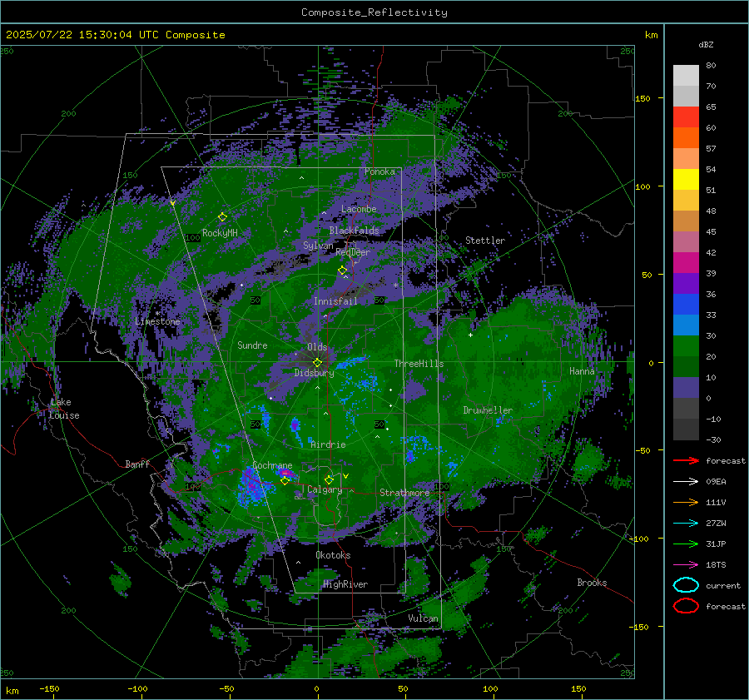Click the Drumheller label
The width and height of the screenshot is (749, 700).
488,410
